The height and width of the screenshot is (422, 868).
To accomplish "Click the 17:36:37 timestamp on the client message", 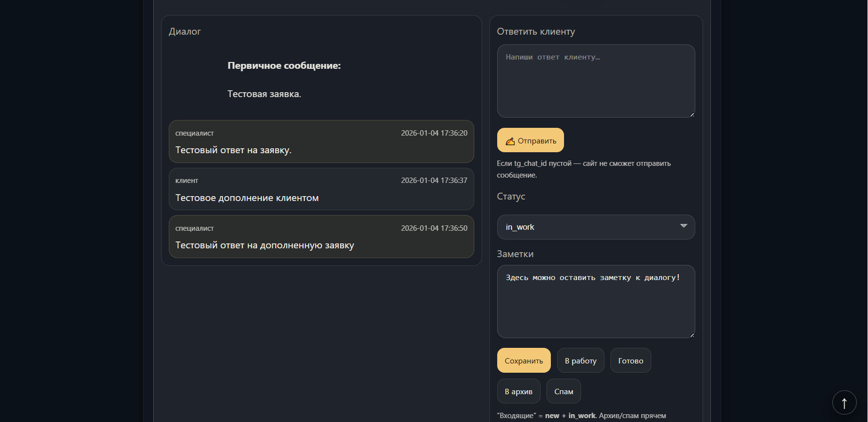I will coord(434,181).
